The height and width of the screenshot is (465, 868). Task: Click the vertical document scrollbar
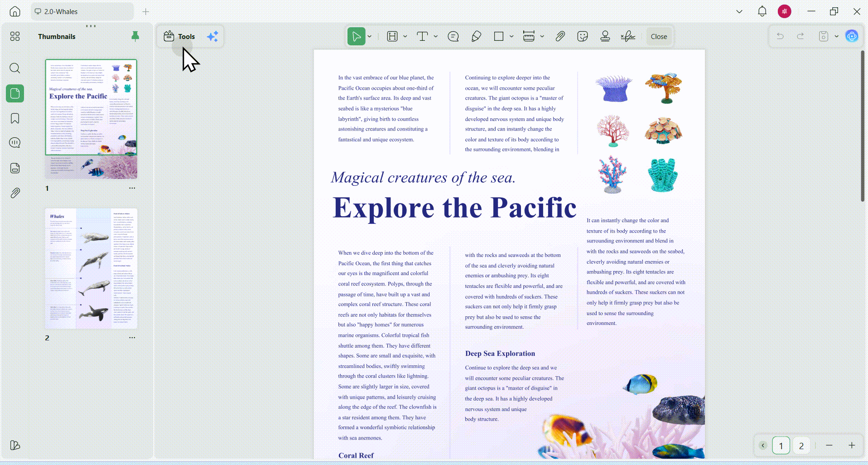863,126
